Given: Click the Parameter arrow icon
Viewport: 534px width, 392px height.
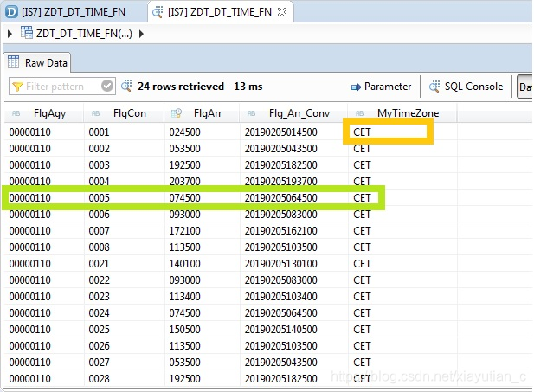Looking at the screenshot, I should [x=356, y=87].
